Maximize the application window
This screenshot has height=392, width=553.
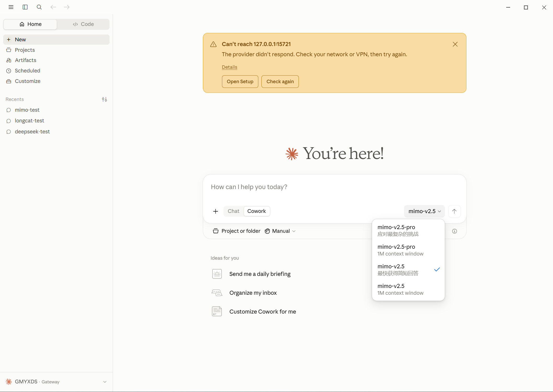(x=526, y=7)
